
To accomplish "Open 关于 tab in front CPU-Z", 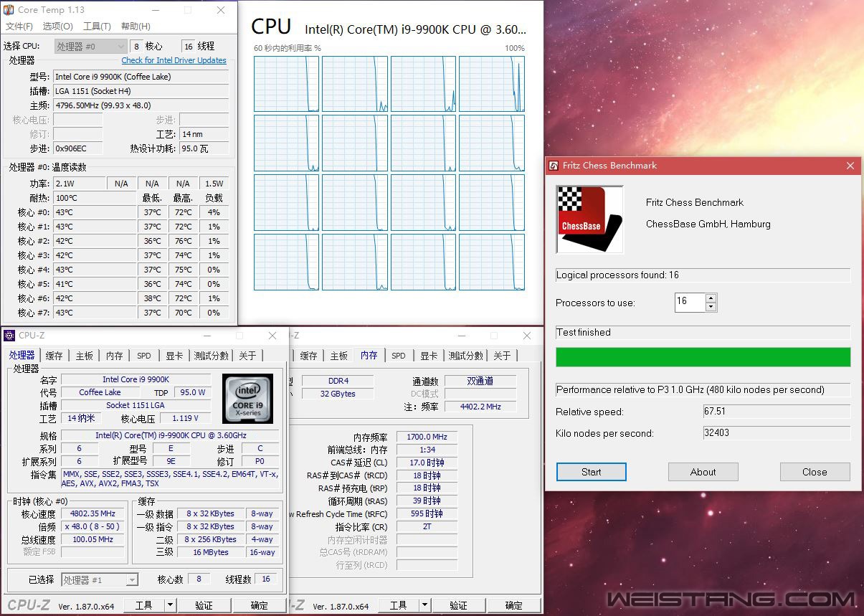I will tap(247, 356).
